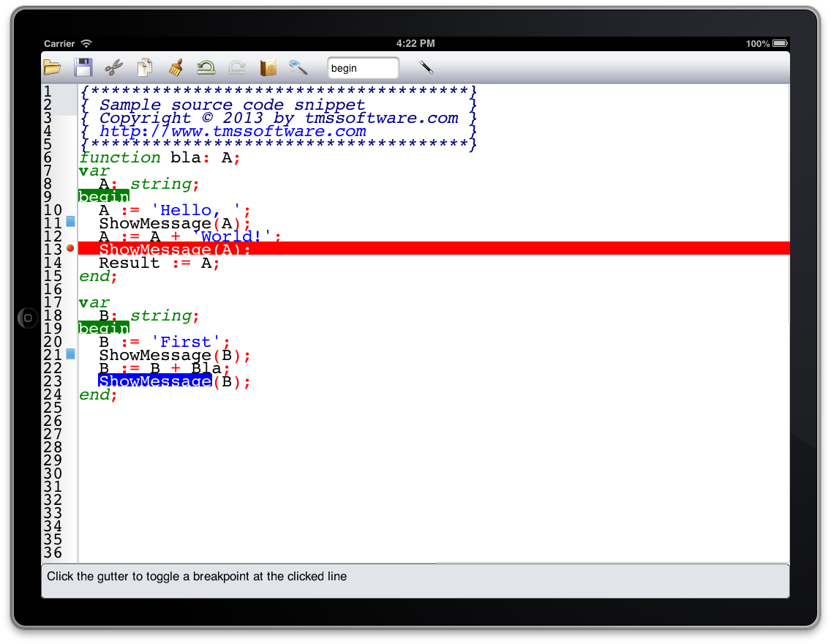Screen dimensions: 831x644
Task: Start a search with the magnifier icon
Action: pos(298,67)
